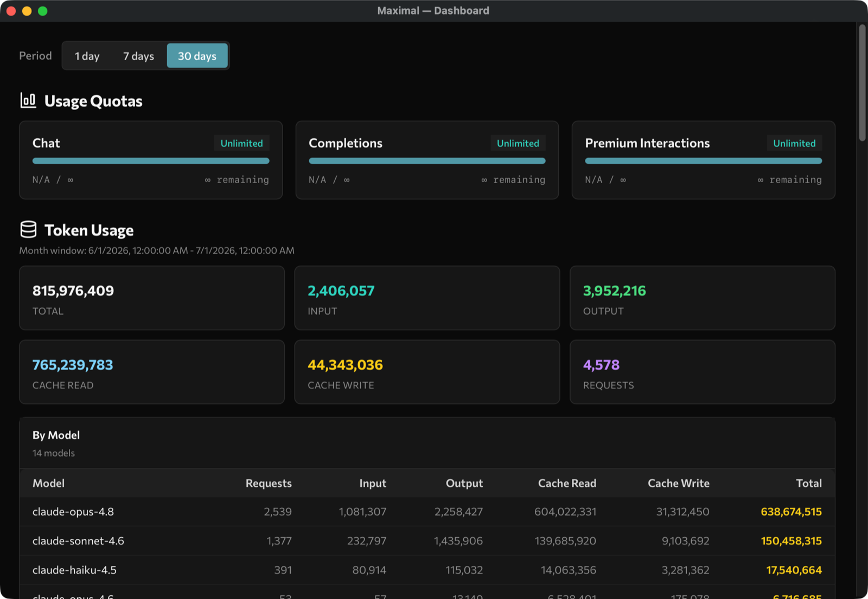The image size is (868, 599).
Task: Select the claude-sonnet-4.6 model row
Action: click(x=427, y=541)
